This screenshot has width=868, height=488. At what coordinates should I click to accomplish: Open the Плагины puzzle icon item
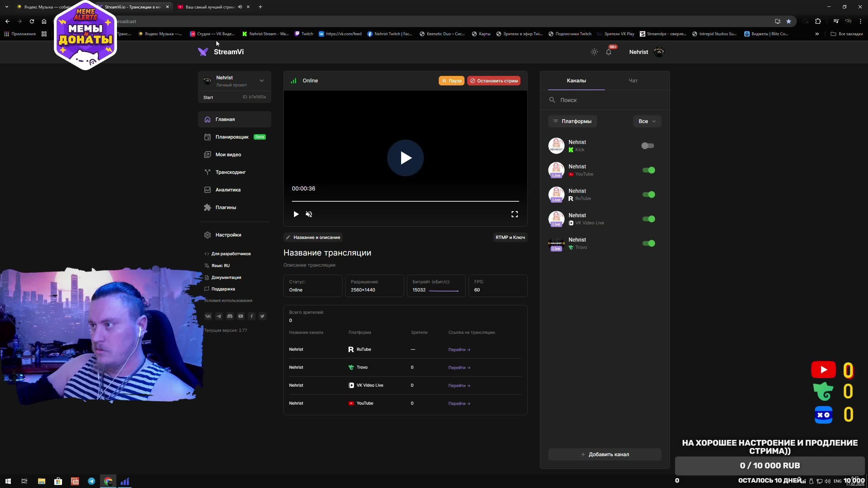click(225, 207)
